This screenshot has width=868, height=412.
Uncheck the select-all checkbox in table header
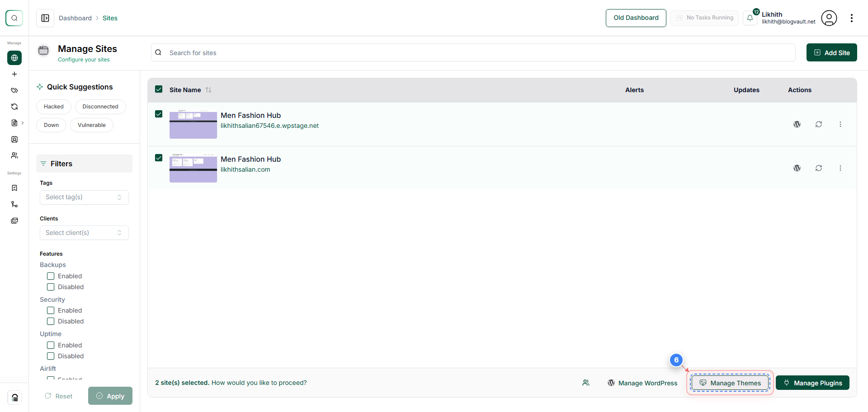pyautogui.click(x=159, y=89)
